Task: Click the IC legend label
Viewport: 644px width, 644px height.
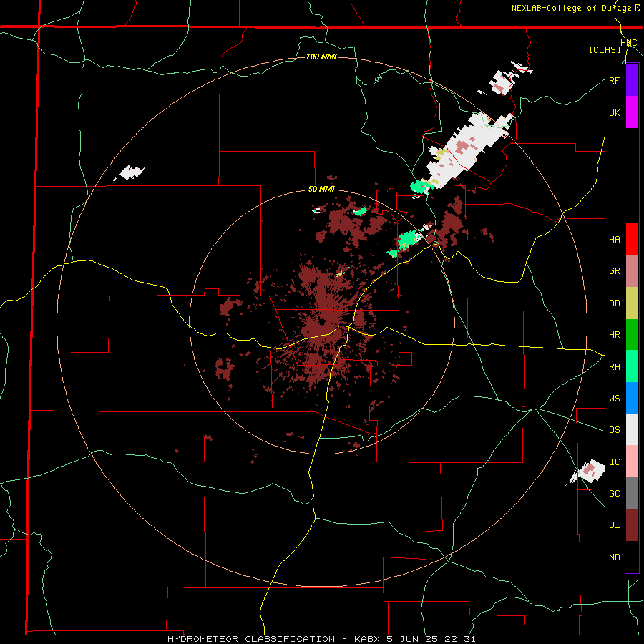Action: tap(615, 462)
